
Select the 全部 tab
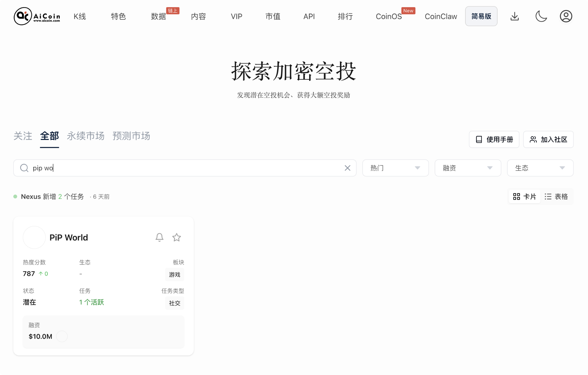pyautogui.click(x=49, y=136)
